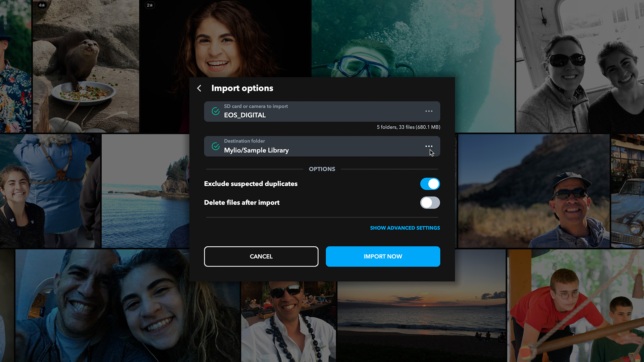Open the Destination folder more-options menu

click(429, 146)
